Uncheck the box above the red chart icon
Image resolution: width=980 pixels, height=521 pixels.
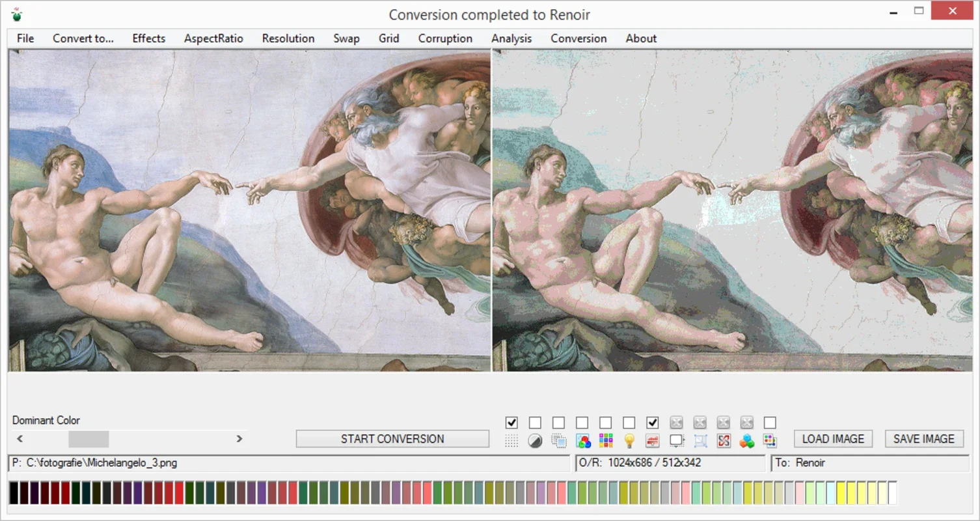click(x=653, y=423)
